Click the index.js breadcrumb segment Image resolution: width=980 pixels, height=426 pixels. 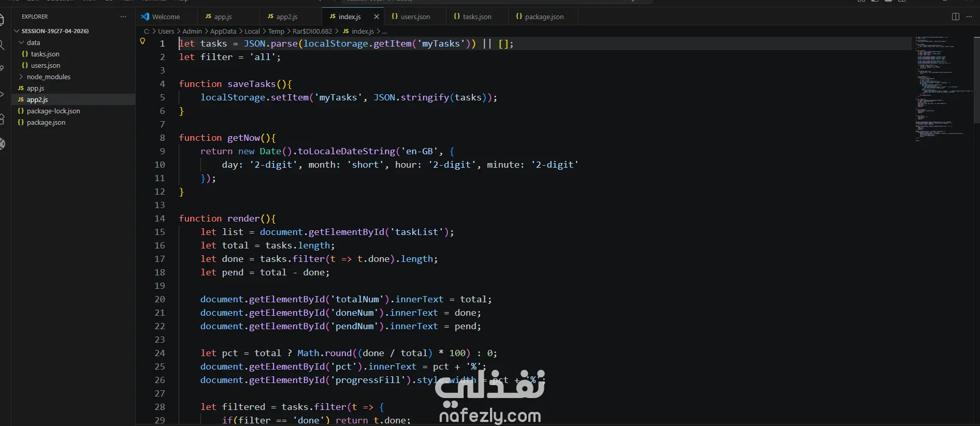[358, 31]
